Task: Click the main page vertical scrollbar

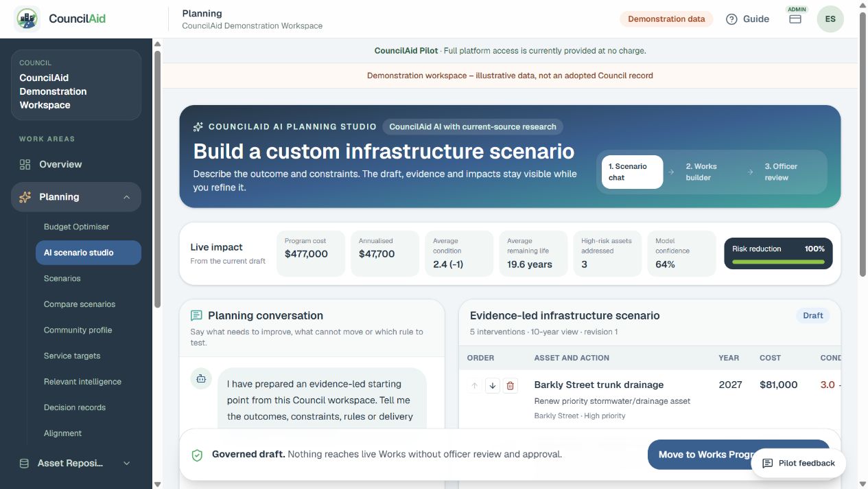Action: point(863,144)
